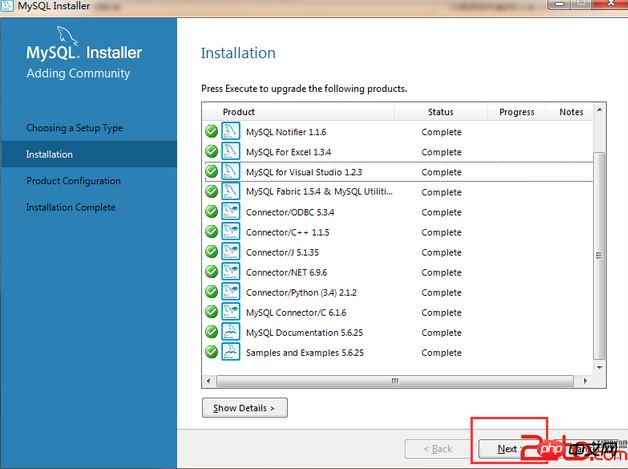Click the Connector/Python 2.1.2 product icon

coord(231,292)
